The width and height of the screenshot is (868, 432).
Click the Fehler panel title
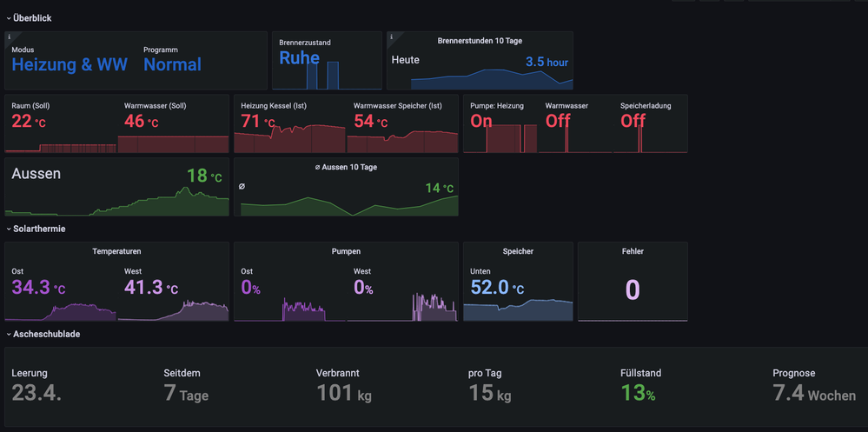point(633,251)
